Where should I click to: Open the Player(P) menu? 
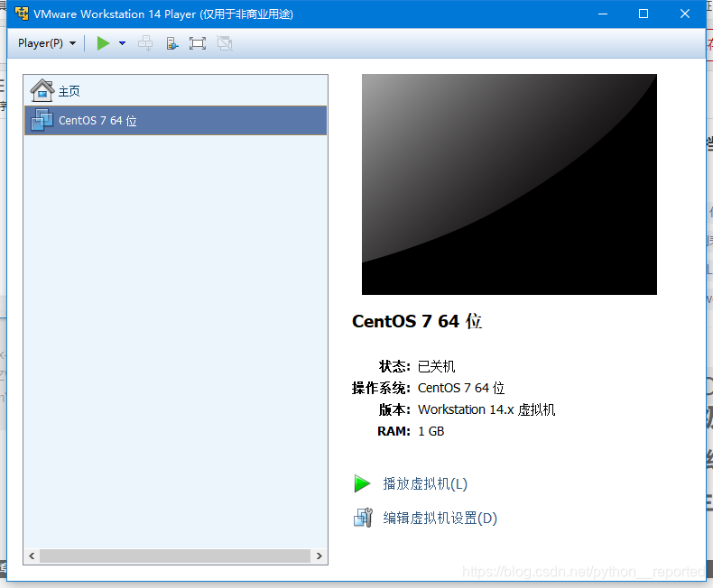(46, 43)
